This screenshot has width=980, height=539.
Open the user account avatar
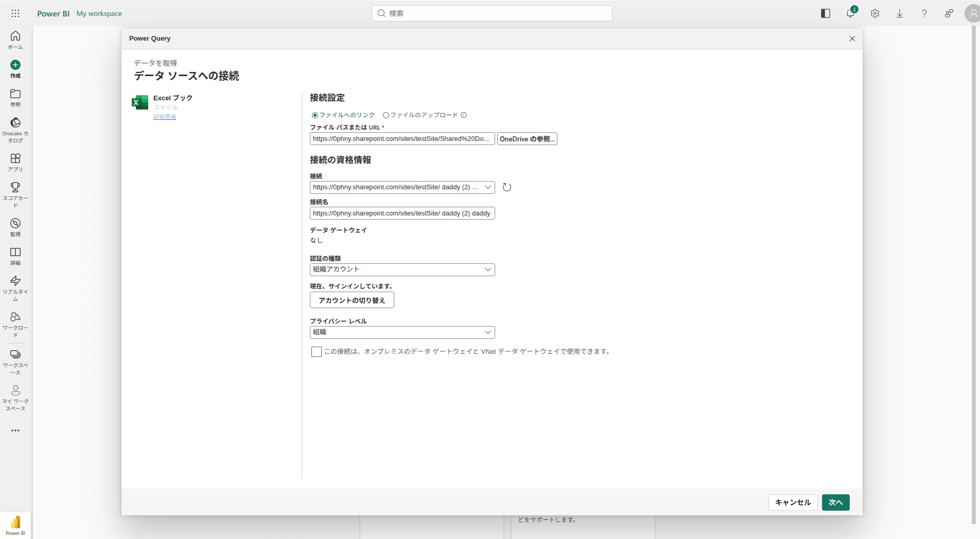click(972, 13)
